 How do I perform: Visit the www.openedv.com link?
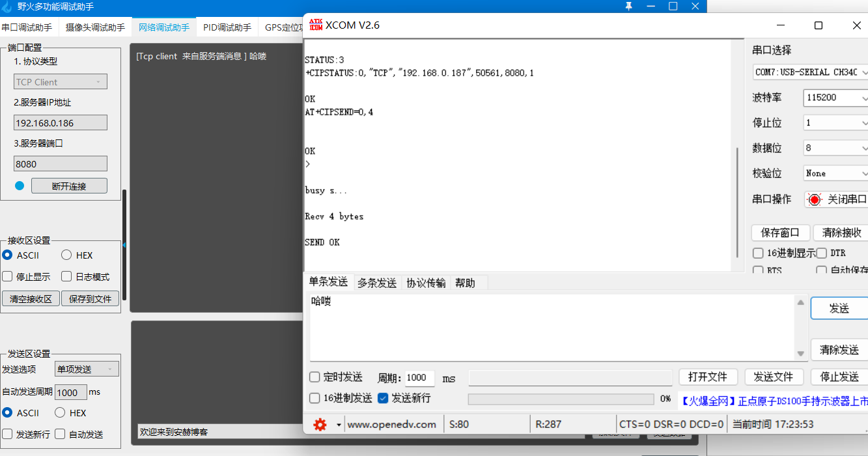(x=392, y=423)
